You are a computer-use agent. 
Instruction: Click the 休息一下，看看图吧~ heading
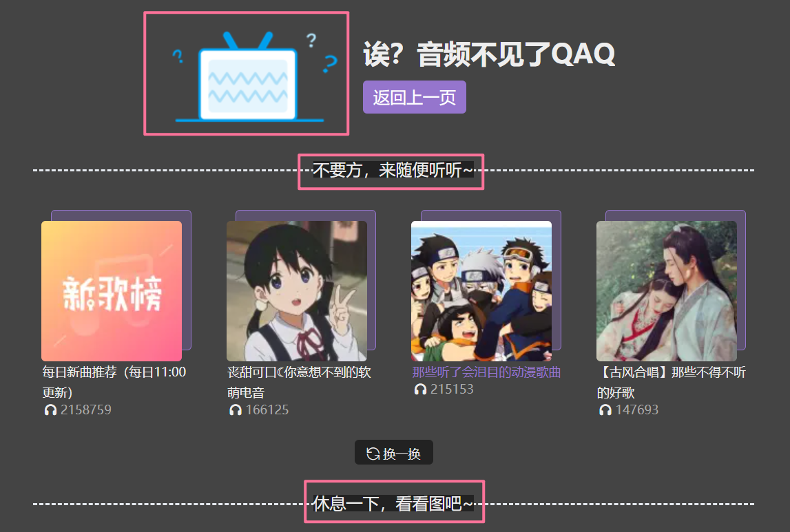click(x=393, y=503)
